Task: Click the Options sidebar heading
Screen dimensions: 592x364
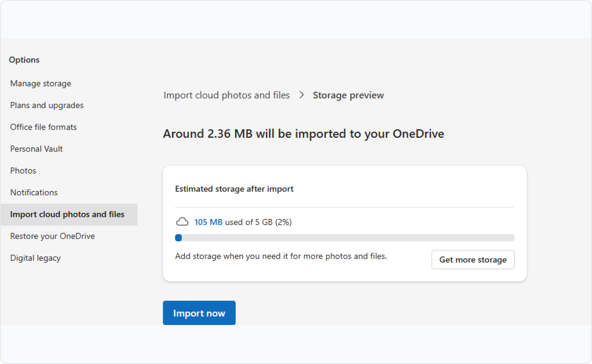Action: (x=24, y=60)
